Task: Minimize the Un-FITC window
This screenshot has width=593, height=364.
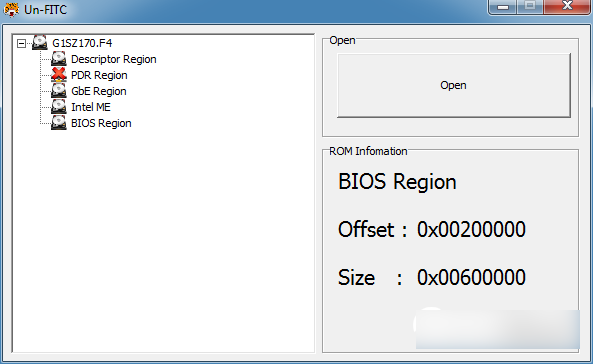Action: pos(502,7)
